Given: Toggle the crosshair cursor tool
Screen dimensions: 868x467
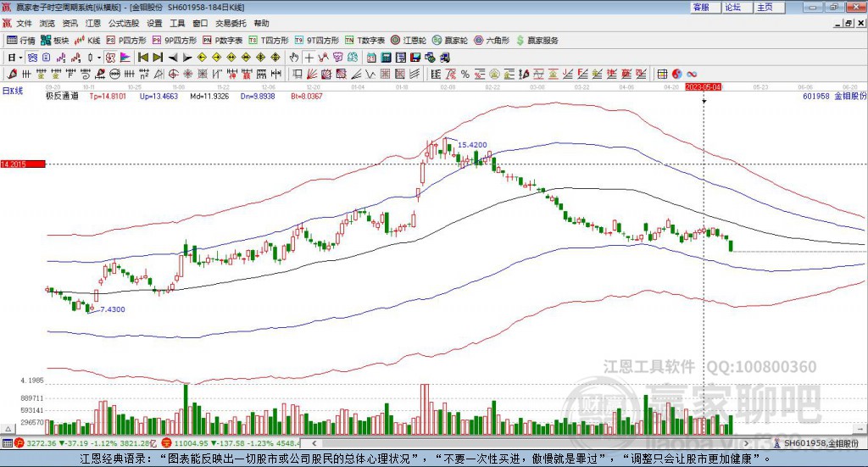Looking at the screenshot, I should [309, 58].
